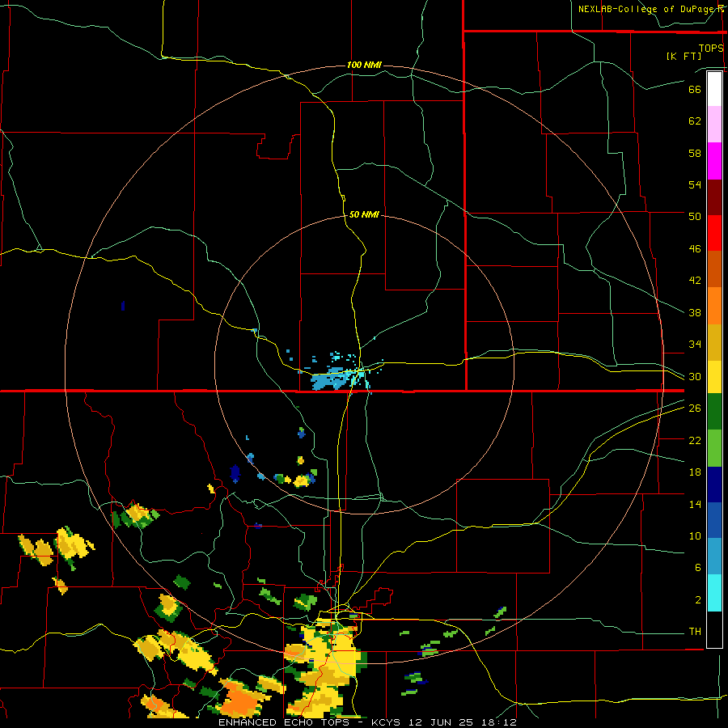Click the burnt orange legend swatch

(714, 269)
